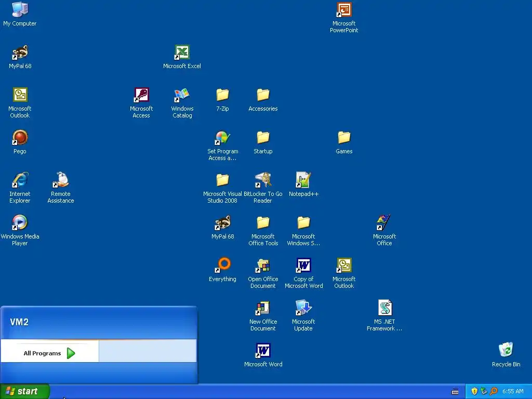532x399 pixels.
Task: Expand All Programs in Start menu
Action: coord(49,353)
